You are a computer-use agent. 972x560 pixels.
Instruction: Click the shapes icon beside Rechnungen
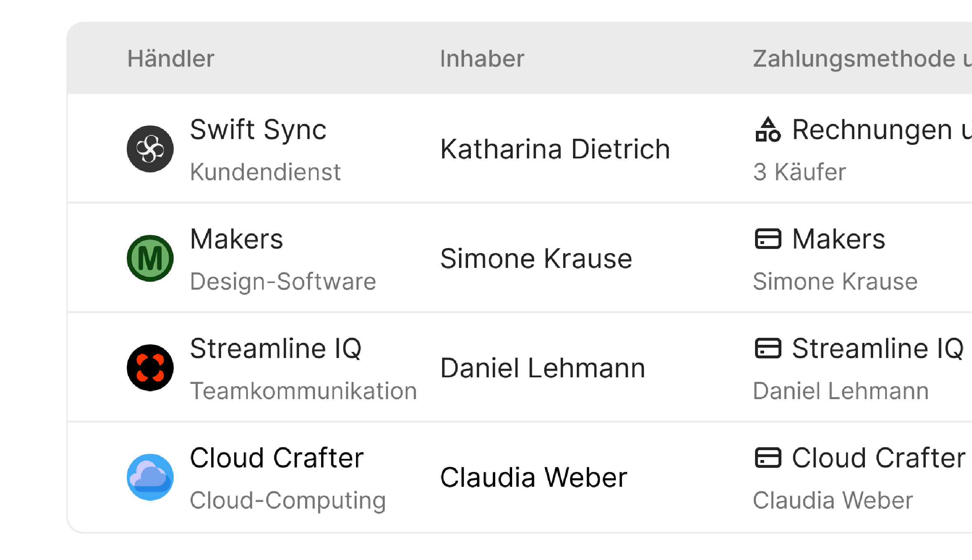point(768,130)
